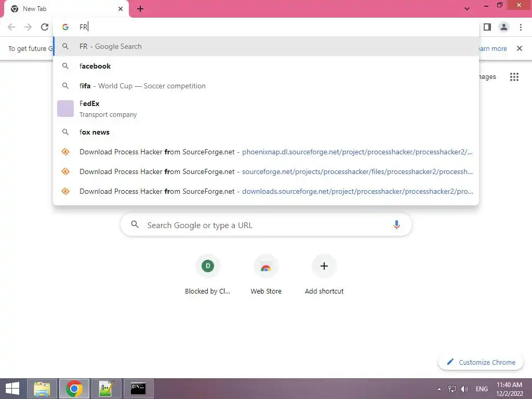Open the phoenixnap.dl.sourceforge.net Process Hacker suggestion

point(266,152)
